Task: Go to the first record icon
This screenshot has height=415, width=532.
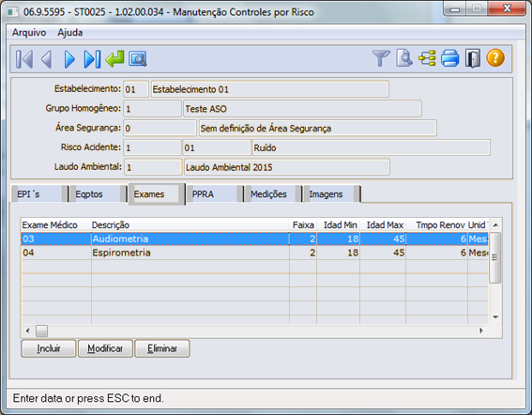Action: pos(24,59)
